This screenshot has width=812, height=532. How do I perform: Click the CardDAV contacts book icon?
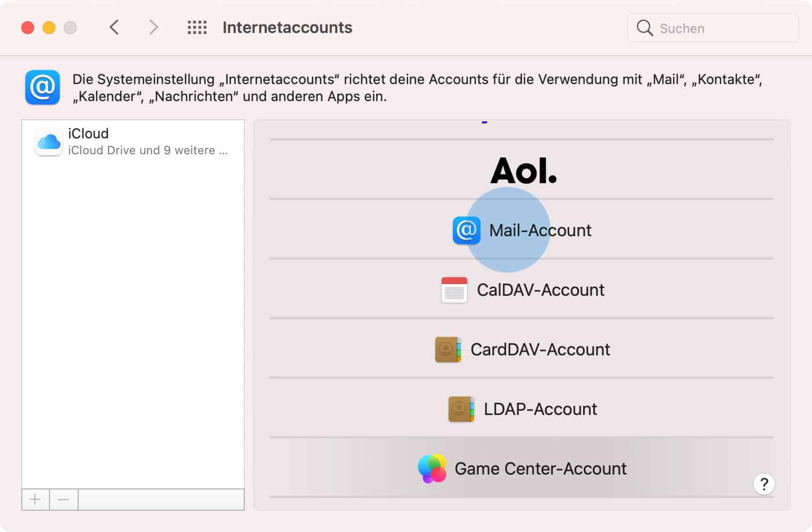pos(448,350)
